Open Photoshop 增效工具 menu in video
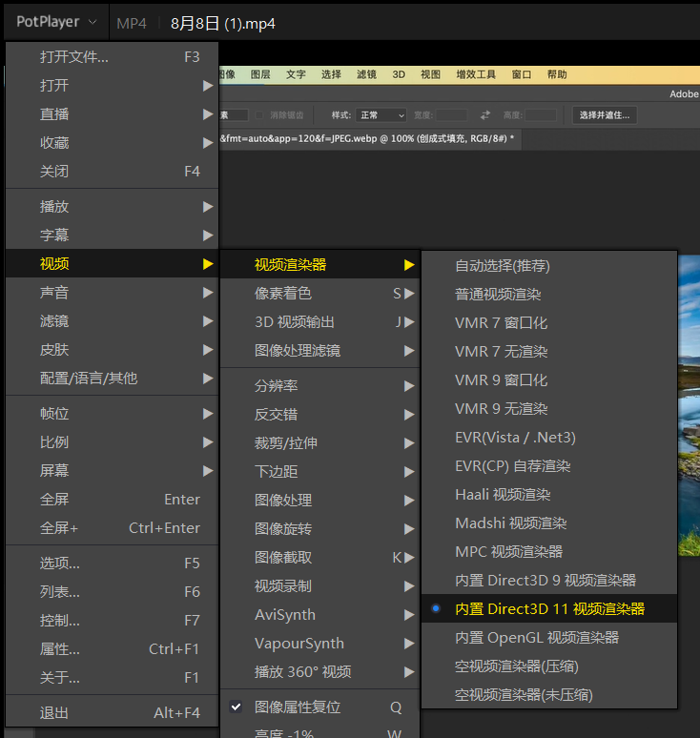This screenshot has height=738, width=700. point(476,74)
